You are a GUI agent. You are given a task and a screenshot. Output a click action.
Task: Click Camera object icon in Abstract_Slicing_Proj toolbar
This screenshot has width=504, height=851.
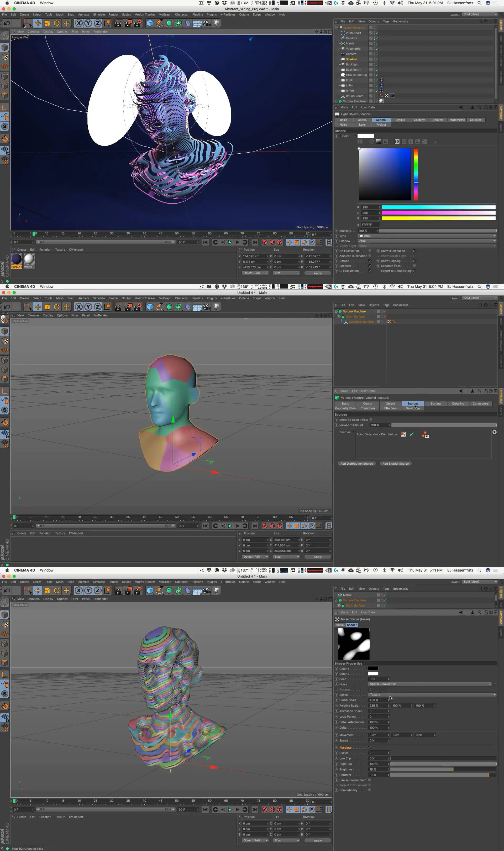click(207, 23)
